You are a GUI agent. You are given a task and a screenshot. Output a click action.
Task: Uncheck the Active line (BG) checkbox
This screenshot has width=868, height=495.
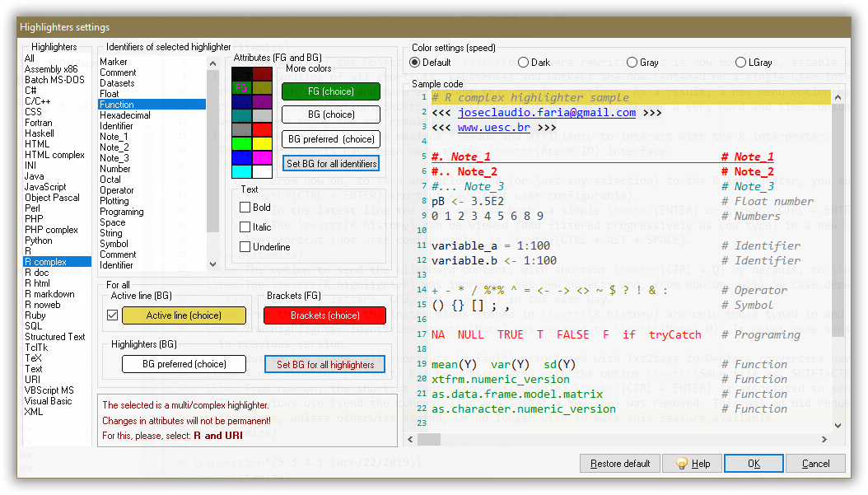pos(113,315)
